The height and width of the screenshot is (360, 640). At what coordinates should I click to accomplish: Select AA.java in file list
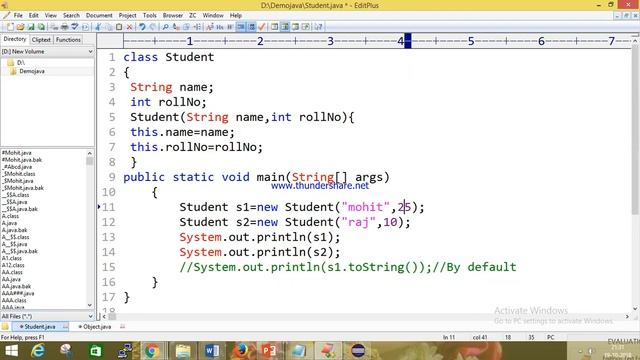(x=11, y=279)
